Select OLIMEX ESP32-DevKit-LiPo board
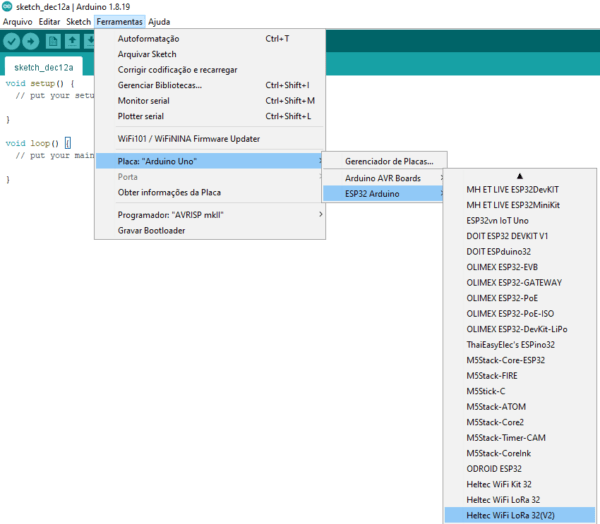Viewport: 600px width, 524px height. pyautogui.click(x=520, y=329)
